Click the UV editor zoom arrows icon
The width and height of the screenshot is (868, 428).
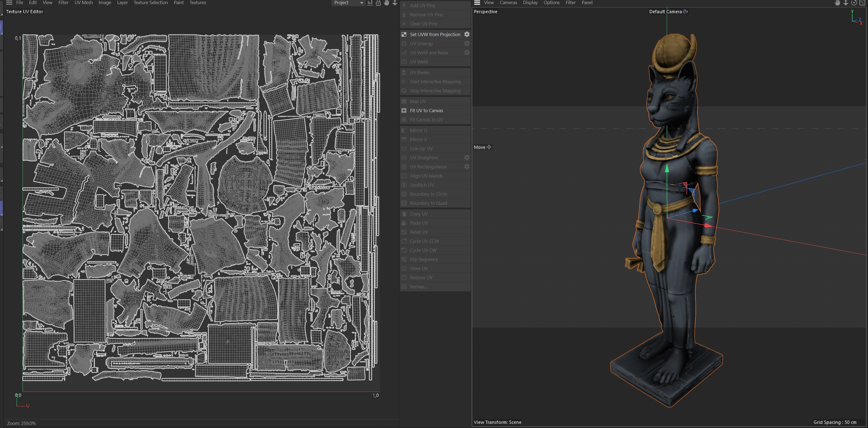tap(395, 3)
